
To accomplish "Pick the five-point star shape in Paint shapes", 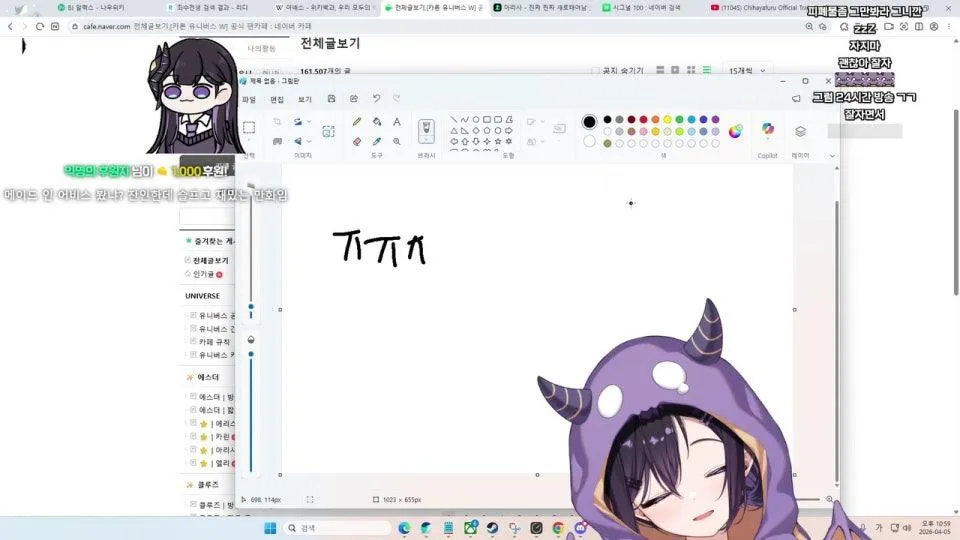I will pyautogui.click(x=498, y=141).
